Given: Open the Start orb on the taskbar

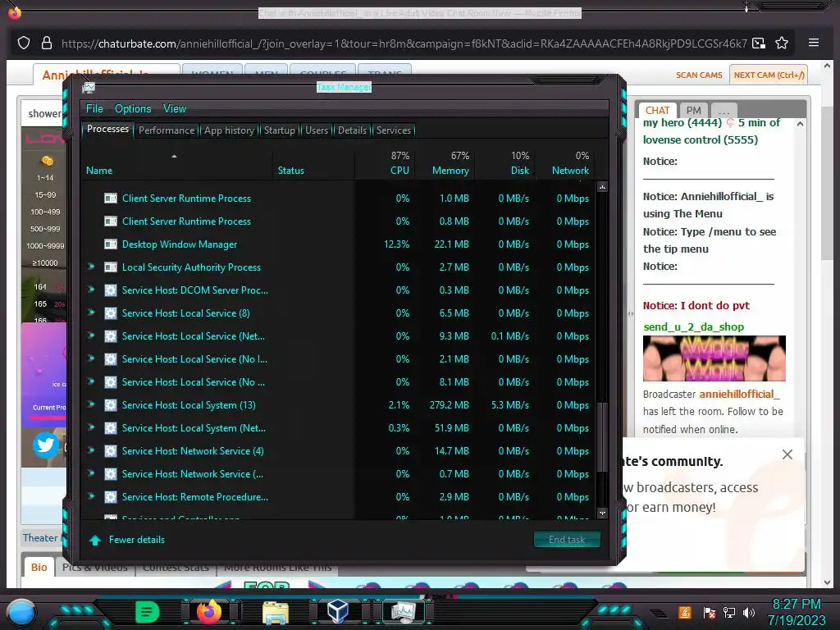Looking at the screenshot, I should 21,612.
